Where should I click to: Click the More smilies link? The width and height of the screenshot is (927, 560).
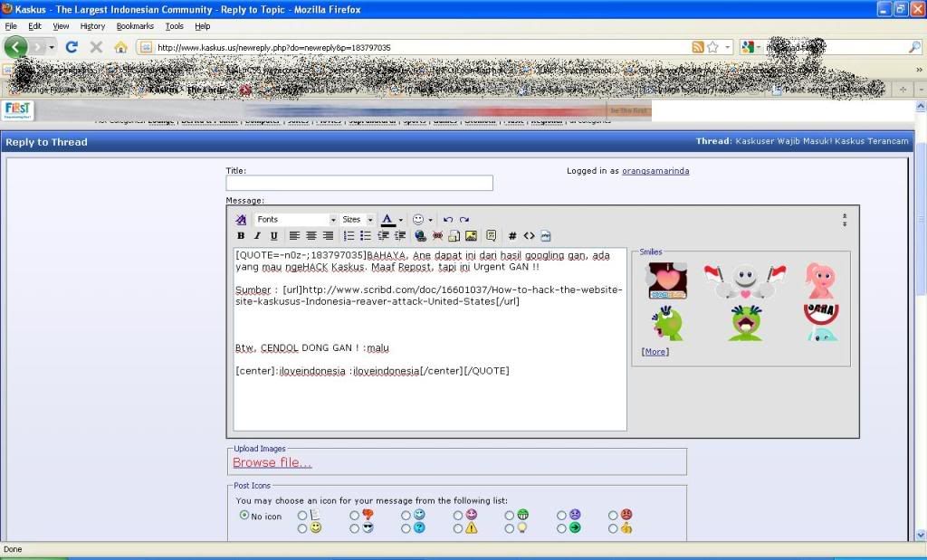[x=655, y=352]
